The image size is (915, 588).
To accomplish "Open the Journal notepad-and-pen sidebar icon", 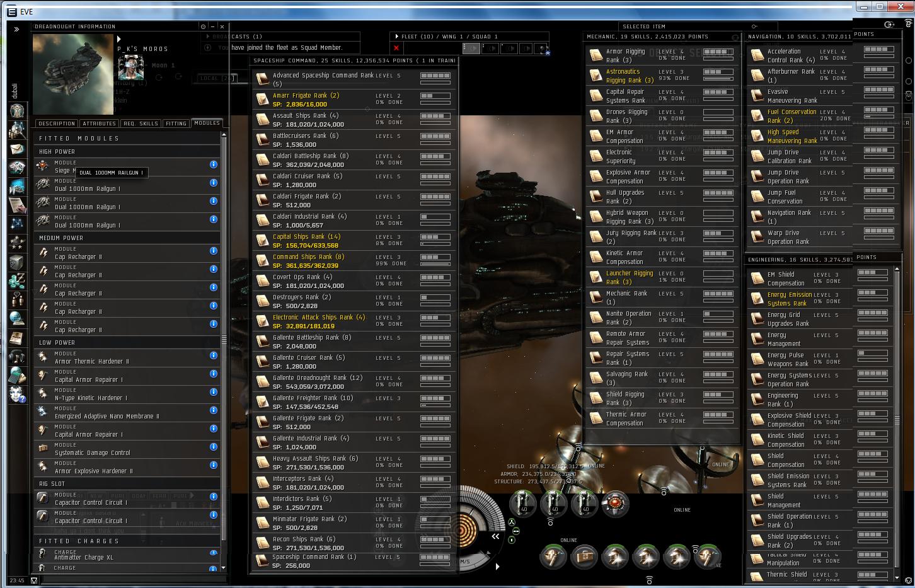I will [x=17, y=205].
